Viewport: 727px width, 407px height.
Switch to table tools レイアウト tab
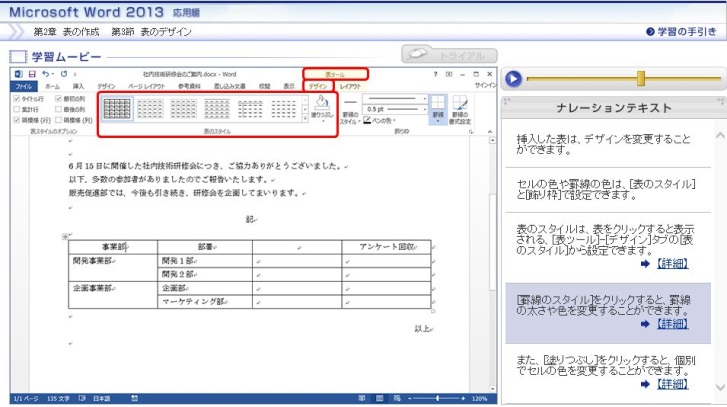click(350, 87)
